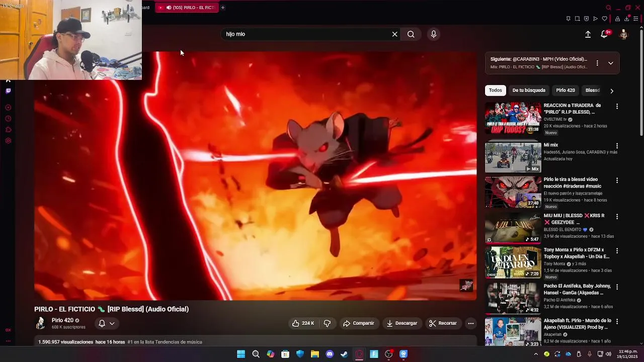Click Compartir share button

358,323
